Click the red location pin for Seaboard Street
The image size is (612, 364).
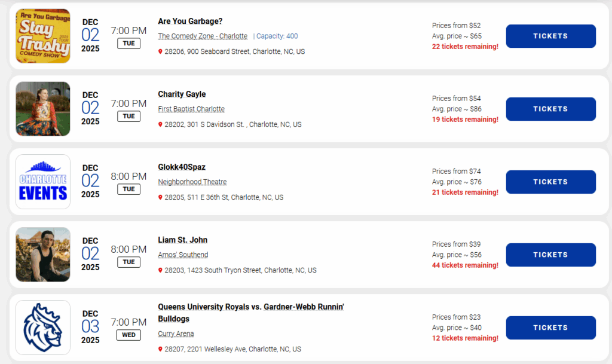[x=160, y=52]
